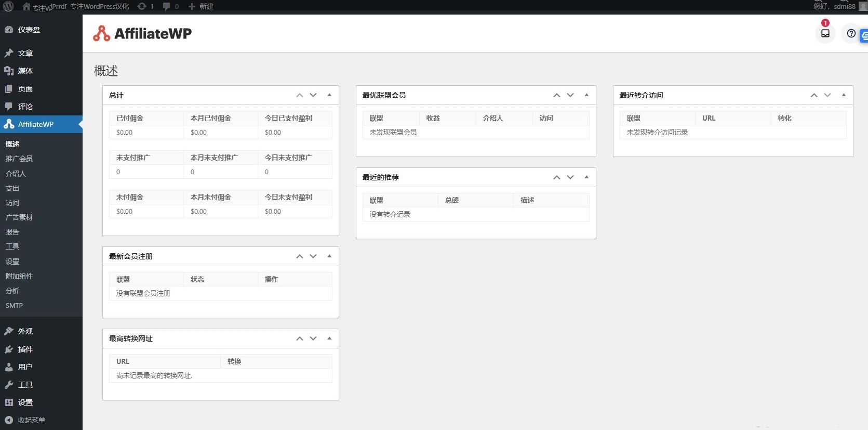The width and height of the screenshot is (868, 430).
Task: Open the 工具 item in AffiliateWP submenu
Action: 12,246
